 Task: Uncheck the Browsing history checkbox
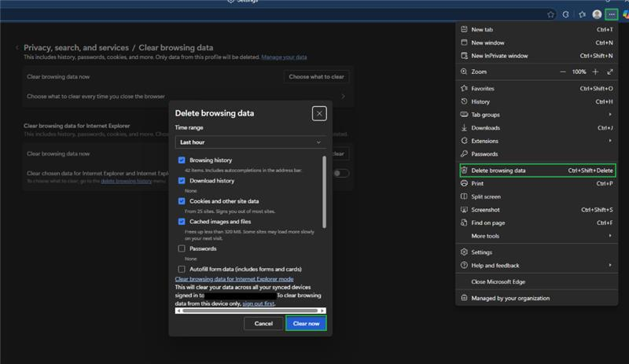[x=182, y=160]
